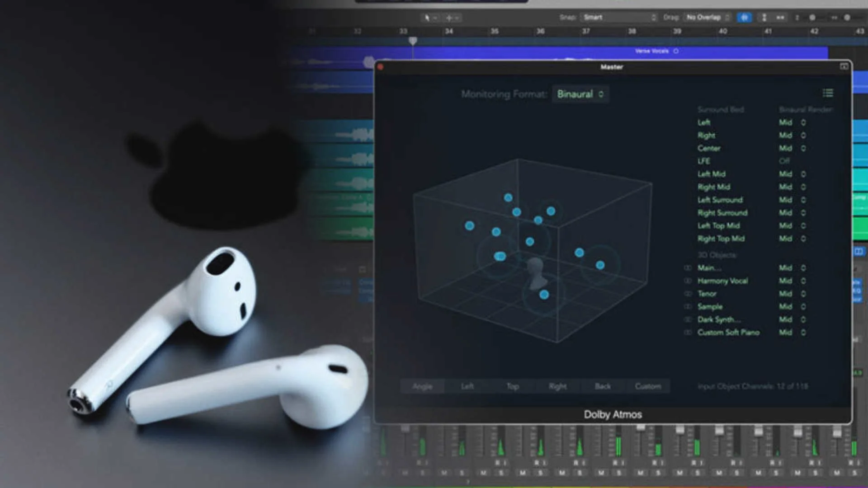868x488 pixels.
Task: Toggle the object icon beside Custom Soft Piano
Action: pos(688,333)
